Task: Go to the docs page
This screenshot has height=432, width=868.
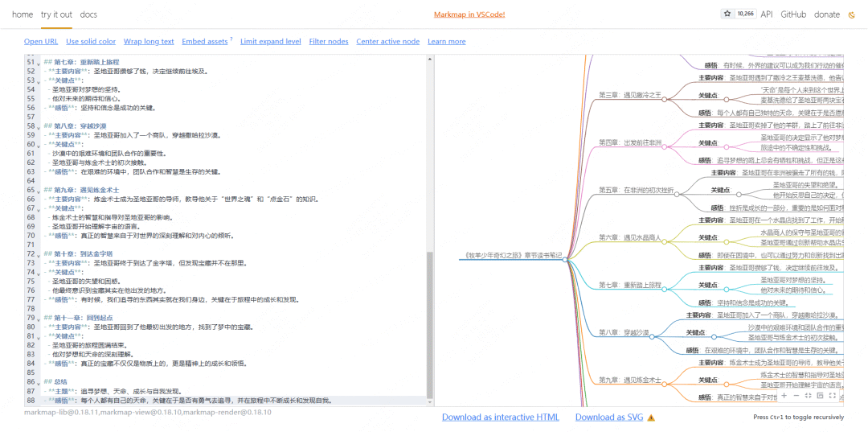Action: point(88,14)
